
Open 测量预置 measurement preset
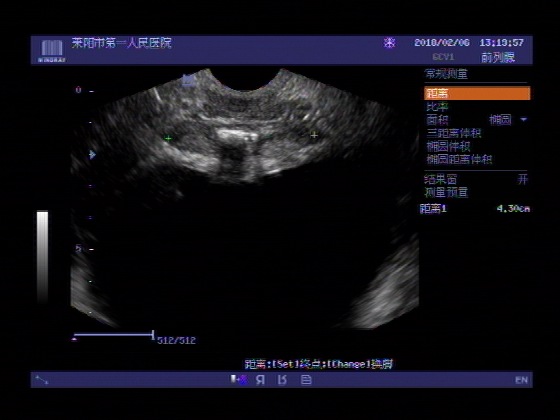click(446, 192)
